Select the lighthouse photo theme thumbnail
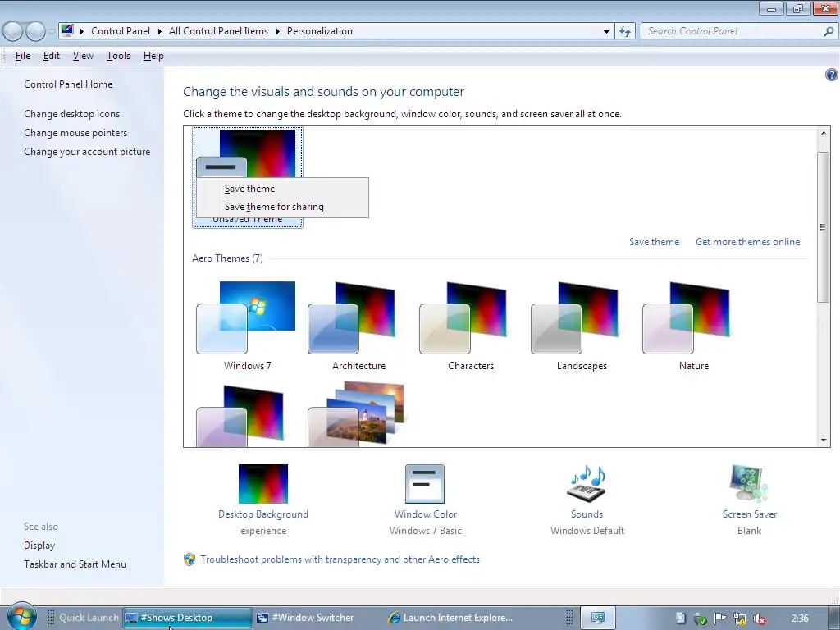 click(358, 413)
